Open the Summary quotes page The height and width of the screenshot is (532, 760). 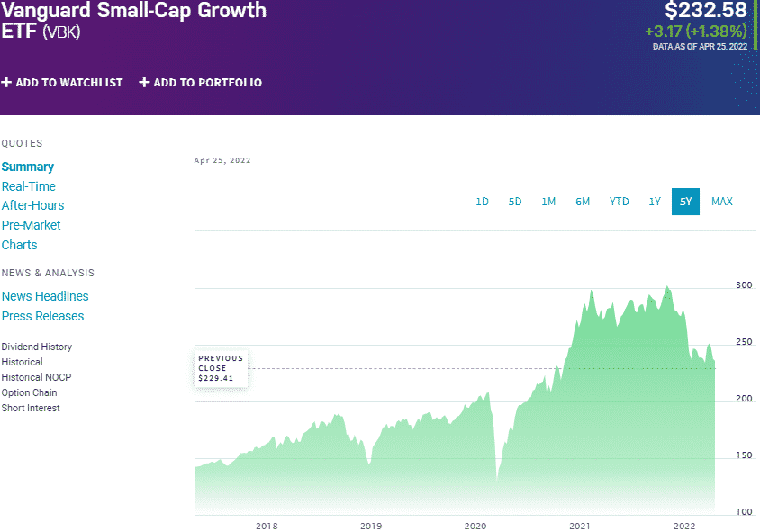pos(28,167)
